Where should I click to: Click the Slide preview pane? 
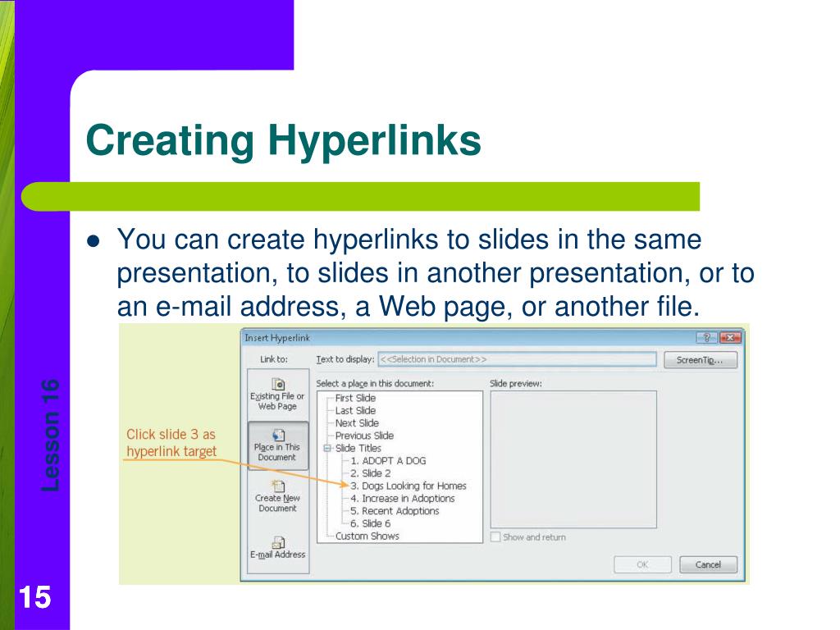[x=573, y=459]
